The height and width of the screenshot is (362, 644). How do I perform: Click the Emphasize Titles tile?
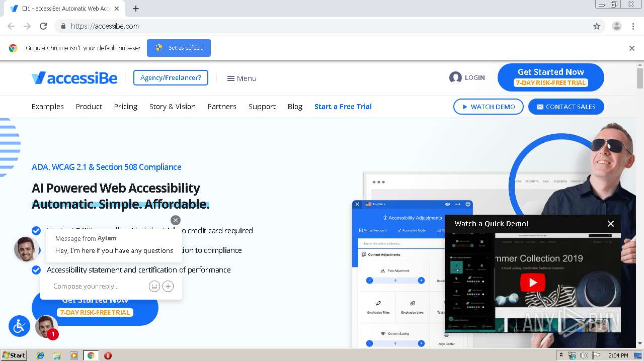[378, 307]
